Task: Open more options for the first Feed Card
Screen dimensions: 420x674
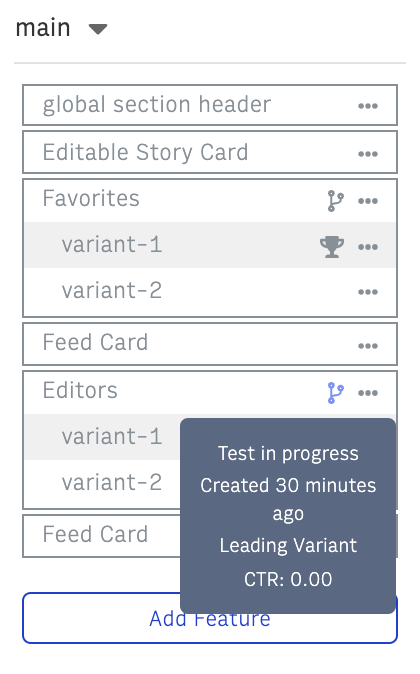Action: click(x=368, y=346)
